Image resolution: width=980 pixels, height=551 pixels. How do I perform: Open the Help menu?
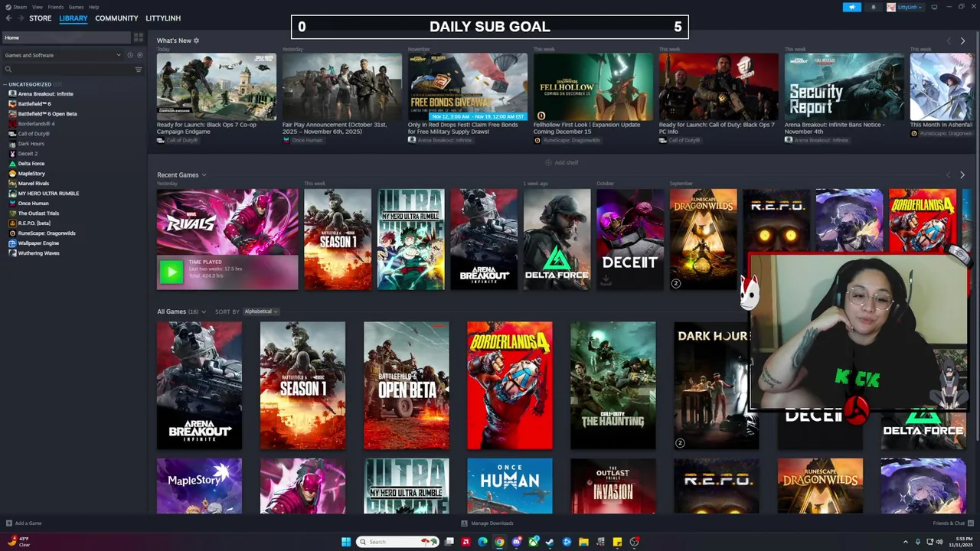[93, 7]
